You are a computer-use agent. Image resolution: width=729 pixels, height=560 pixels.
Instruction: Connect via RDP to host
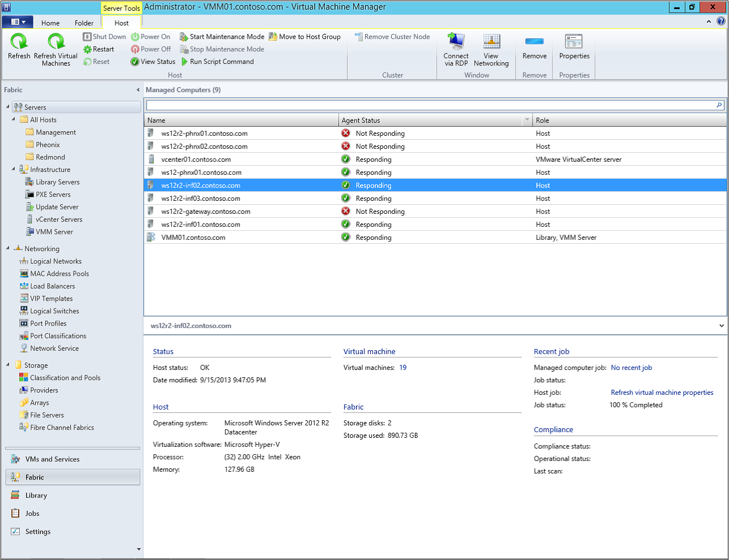[x=456, y=49]
